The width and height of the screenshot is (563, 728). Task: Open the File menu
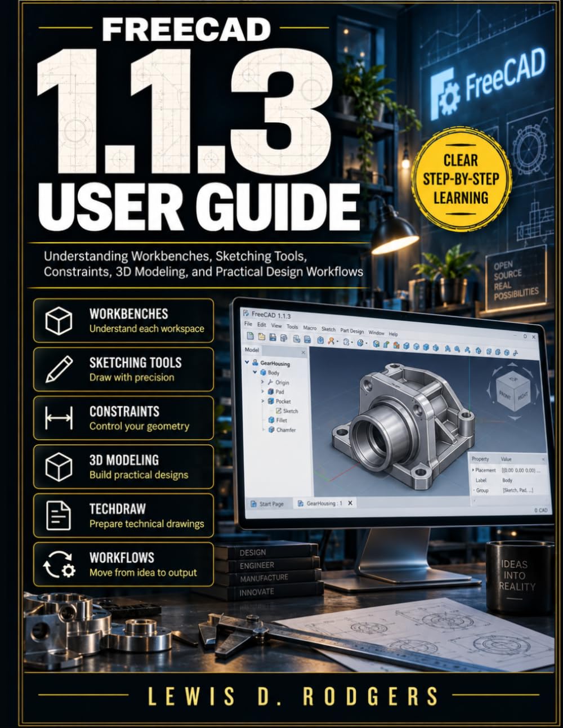coord(248,324)
